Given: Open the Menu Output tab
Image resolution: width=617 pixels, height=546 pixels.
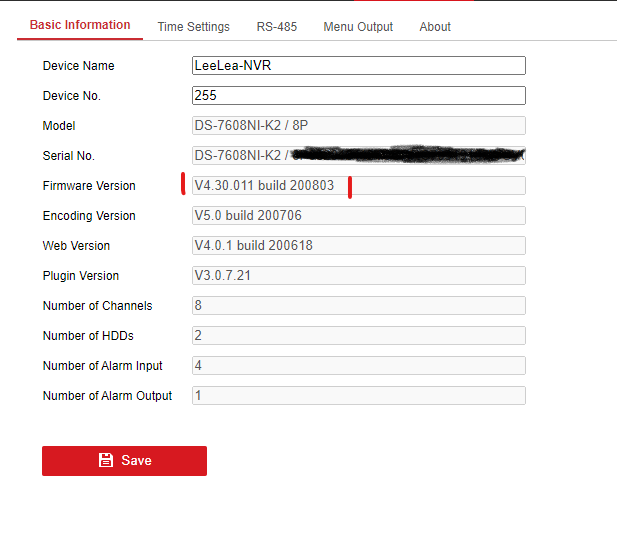Looking at the screenshot, I should 358,27.
